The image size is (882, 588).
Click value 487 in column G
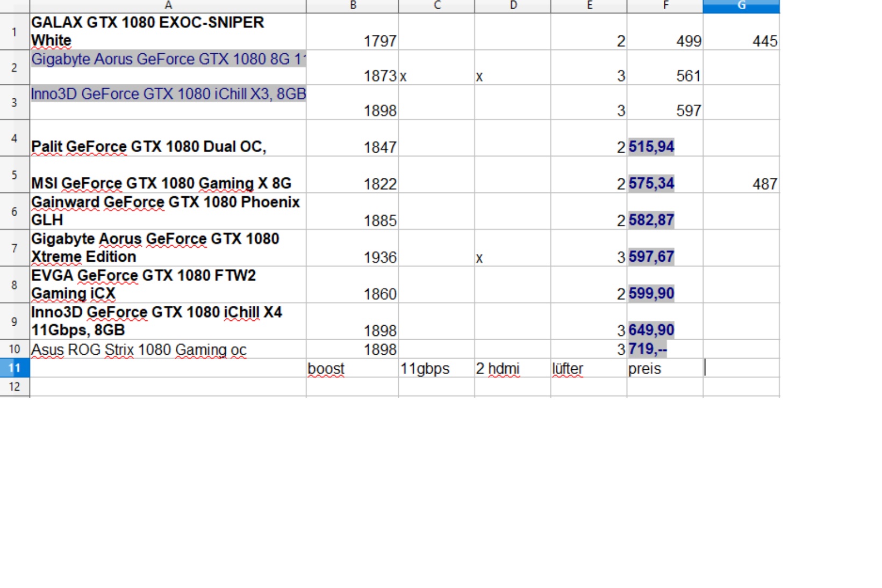click(x=765, y=184)
